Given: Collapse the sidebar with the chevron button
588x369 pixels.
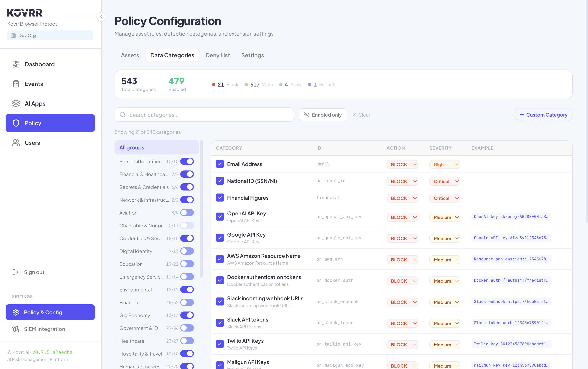Looking at the screenshot, I should click(x=101, y=17).
